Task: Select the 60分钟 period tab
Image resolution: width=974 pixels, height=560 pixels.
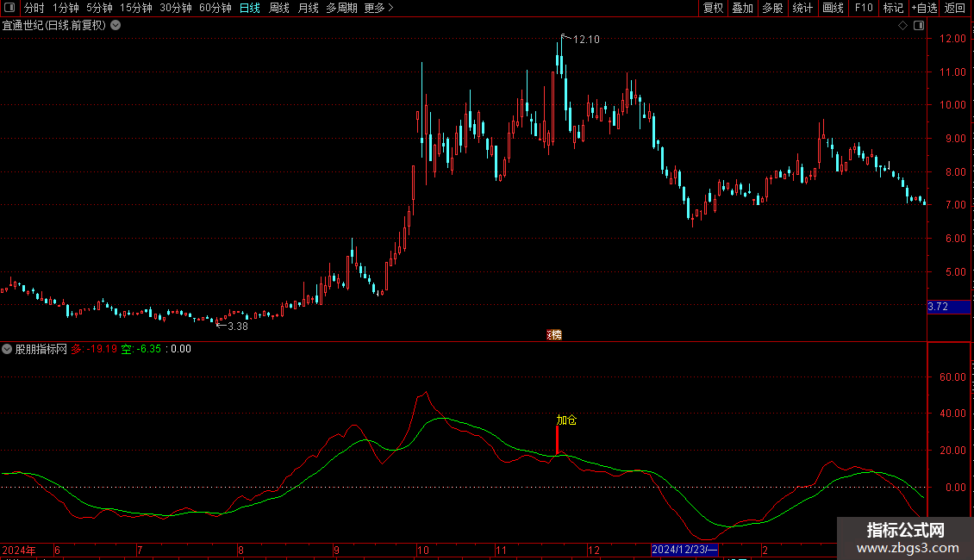Action: click(x=215, y=8)
